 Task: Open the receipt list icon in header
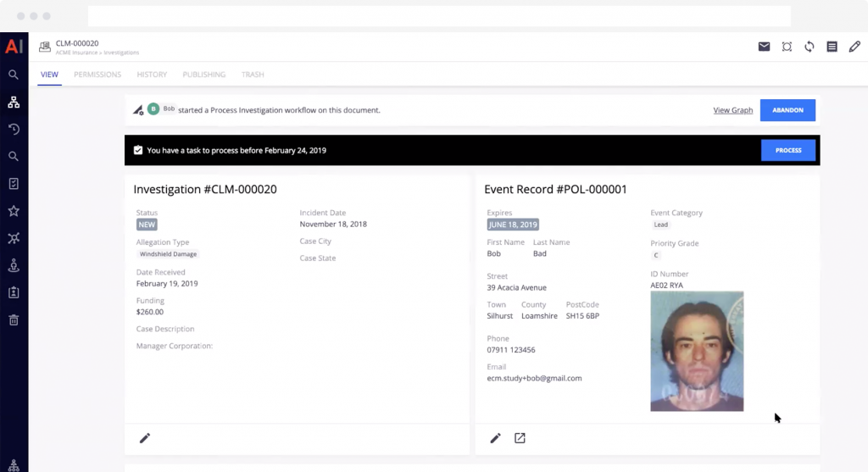(832, 47)
